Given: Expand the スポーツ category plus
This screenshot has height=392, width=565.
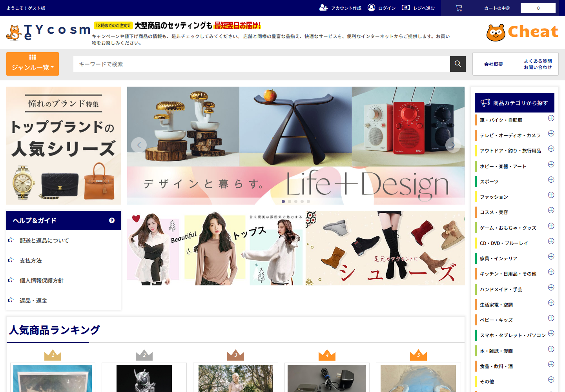Looking at the screenshot, I should point(551,180).
